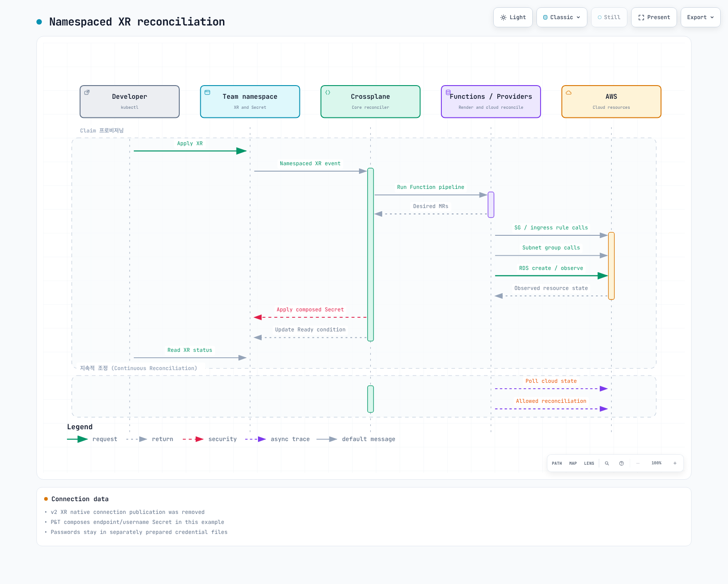Click the long Crossplane activation bar
Image resolution: width=728 pixels, height=584 pixels.
coord(370,254)
